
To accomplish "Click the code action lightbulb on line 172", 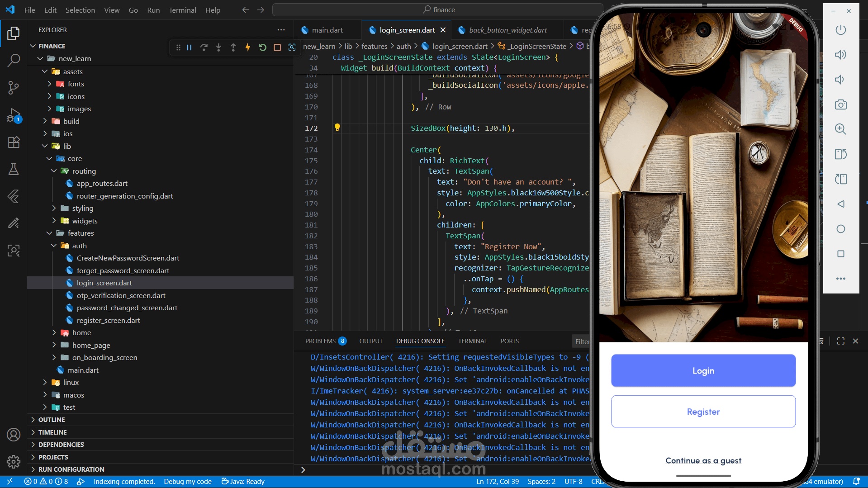I will (337, 128).
